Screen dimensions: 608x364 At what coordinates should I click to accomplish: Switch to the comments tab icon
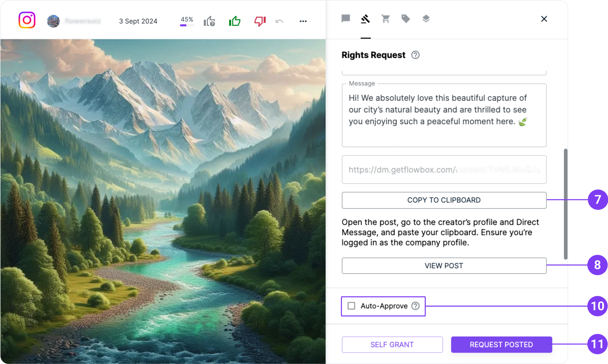[346, 19]
